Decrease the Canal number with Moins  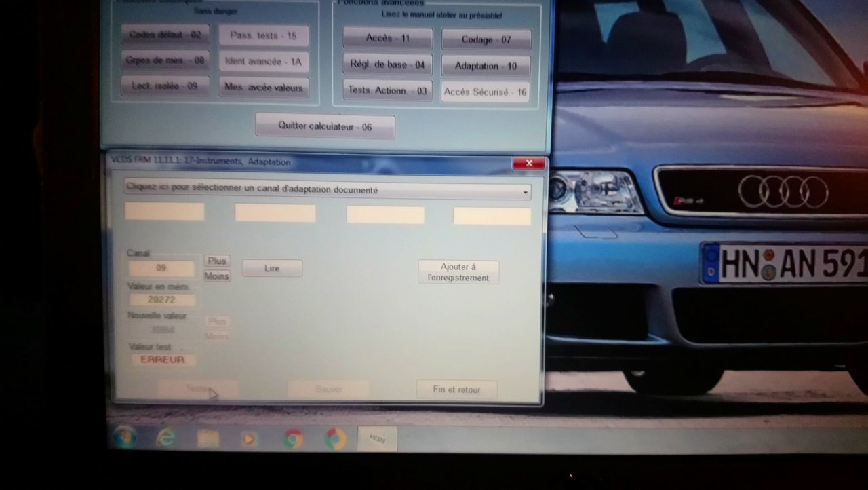[x=217, y=276]
